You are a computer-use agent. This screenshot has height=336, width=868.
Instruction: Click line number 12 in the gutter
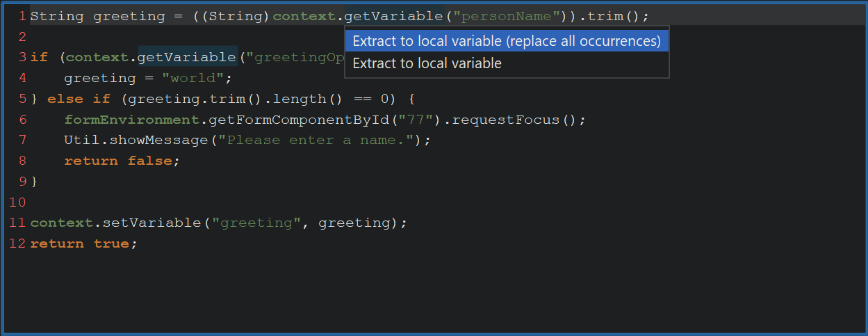pos(18,244)
